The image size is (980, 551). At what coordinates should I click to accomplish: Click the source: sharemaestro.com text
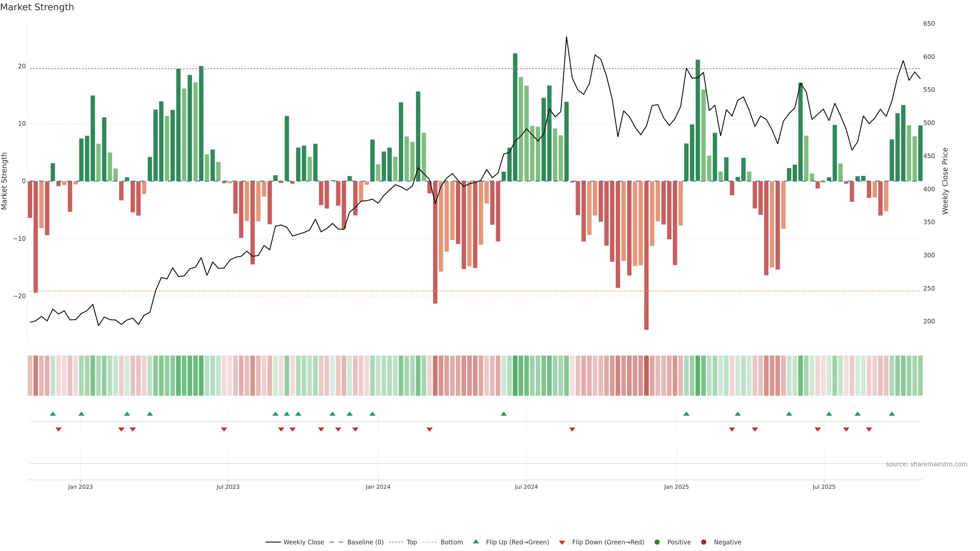coord(926,464)
